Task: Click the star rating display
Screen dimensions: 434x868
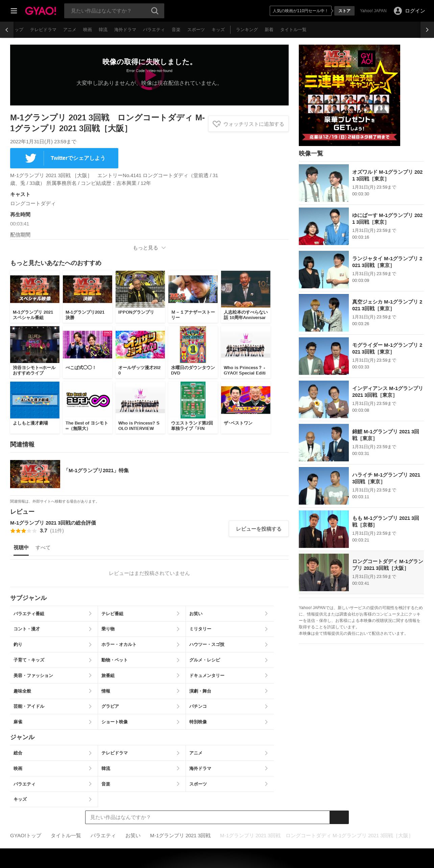Action: click(23, 531)
